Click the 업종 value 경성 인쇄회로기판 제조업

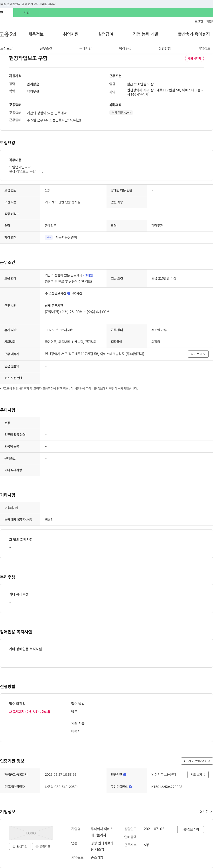coord(102,846)
